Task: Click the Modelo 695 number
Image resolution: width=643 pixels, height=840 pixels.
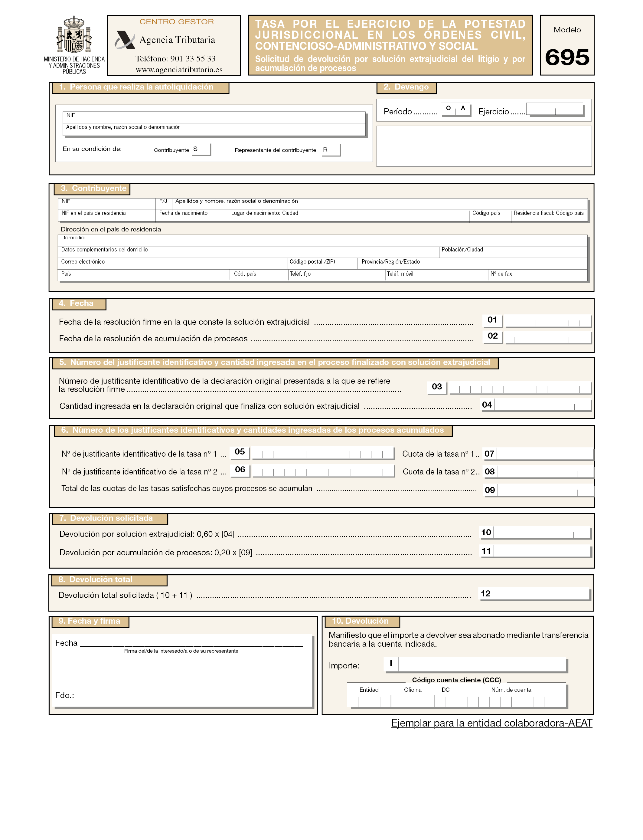Action: (x=567, y=57)
